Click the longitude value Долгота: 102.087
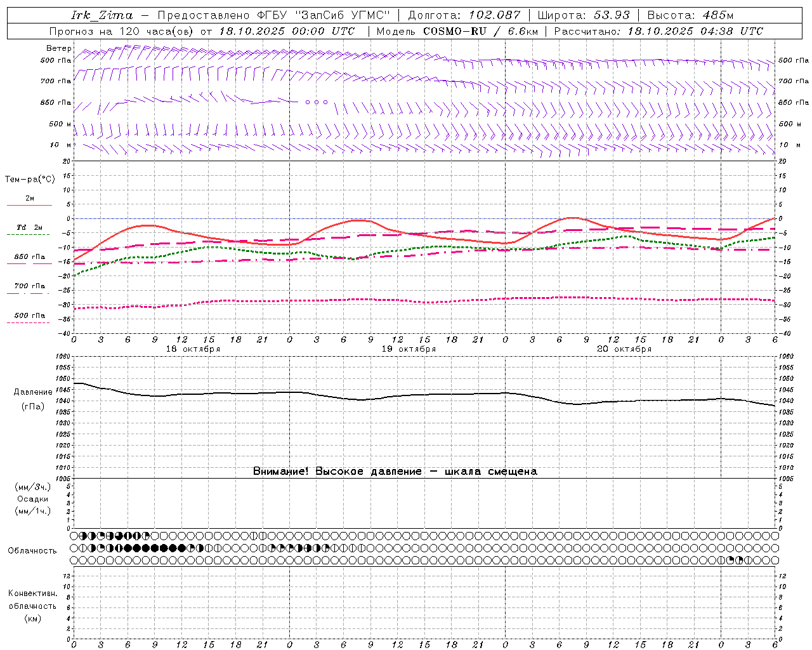 (464, 15)
